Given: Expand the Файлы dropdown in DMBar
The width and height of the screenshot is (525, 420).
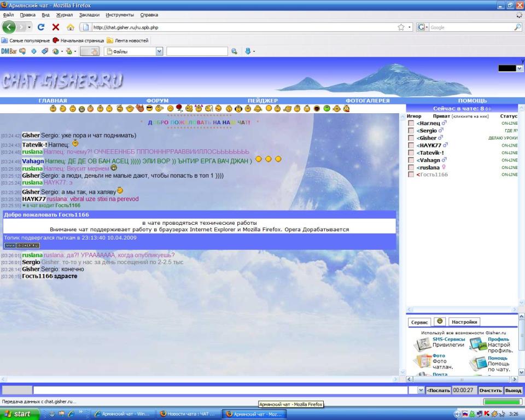Looking at the screenshot, I should pos(159,51).
